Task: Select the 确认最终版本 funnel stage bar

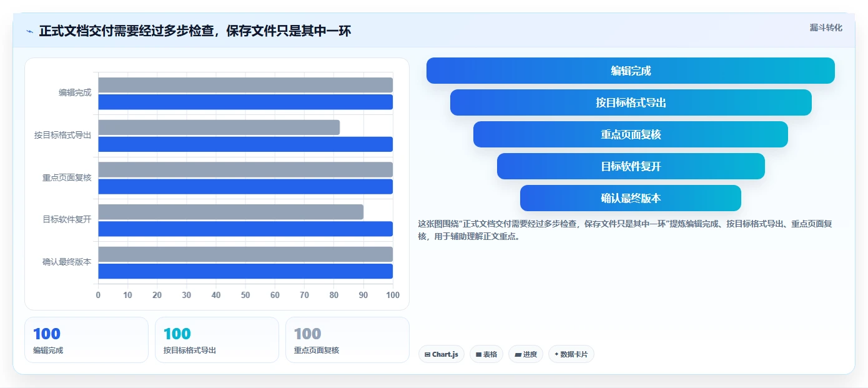Action: [x=631, y=198]
